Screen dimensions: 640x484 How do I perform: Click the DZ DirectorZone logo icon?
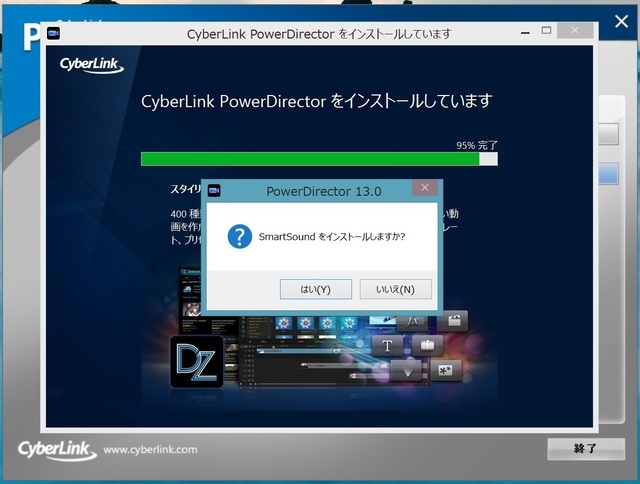(197, 362)
